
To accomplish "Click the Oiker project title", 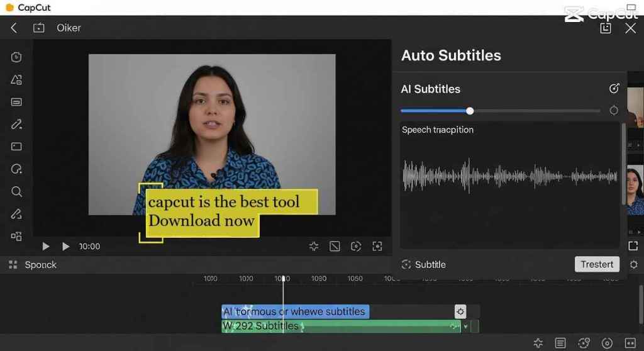I will coord(69,28).
